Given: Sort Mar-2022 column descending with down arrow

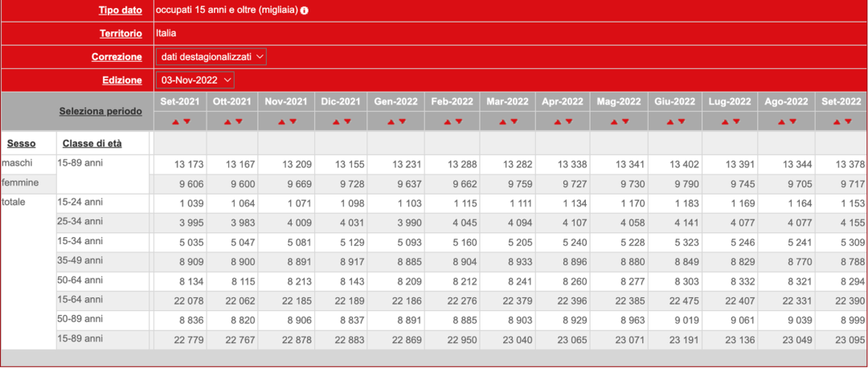Looking at the screenshot, I should pos(514,122).
